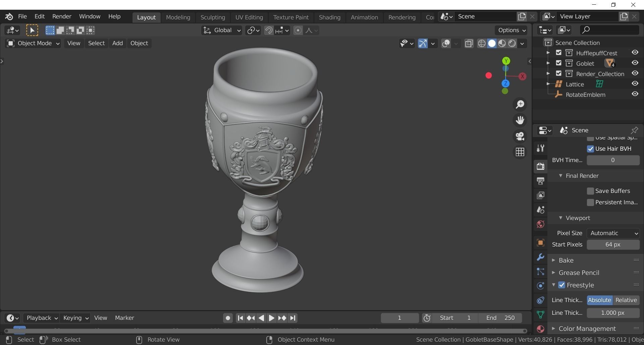Switch to the UV Editing tab
Image resolution: width=644 pixels, height=345 pixels.
point(249,17)
